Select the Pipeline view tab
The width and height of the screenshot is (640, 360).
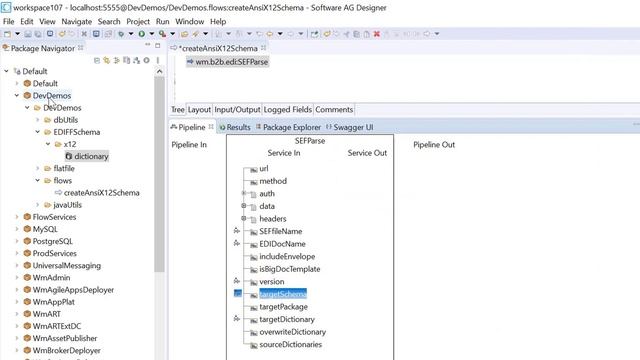click(188, 127)
